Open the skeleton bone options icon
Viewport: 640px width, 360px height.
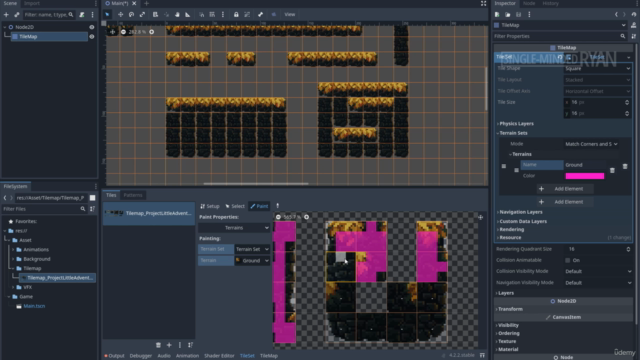click(260, 14)
